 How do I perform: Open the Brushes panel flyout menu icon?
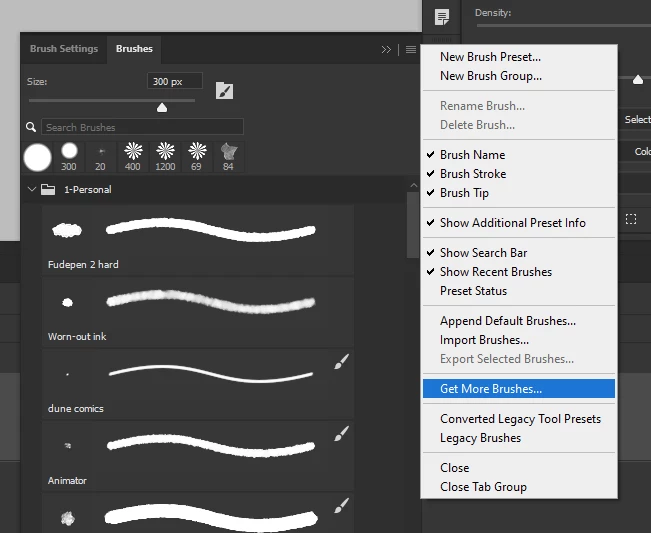(411, 50)
